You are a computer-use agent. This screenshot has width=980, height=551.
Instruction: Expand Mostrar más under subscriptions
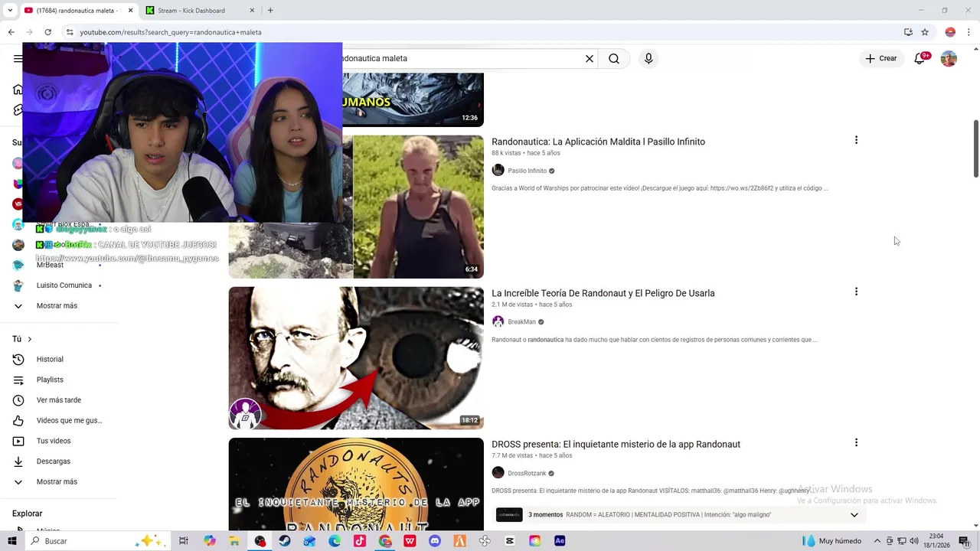[x=57, y=305]
